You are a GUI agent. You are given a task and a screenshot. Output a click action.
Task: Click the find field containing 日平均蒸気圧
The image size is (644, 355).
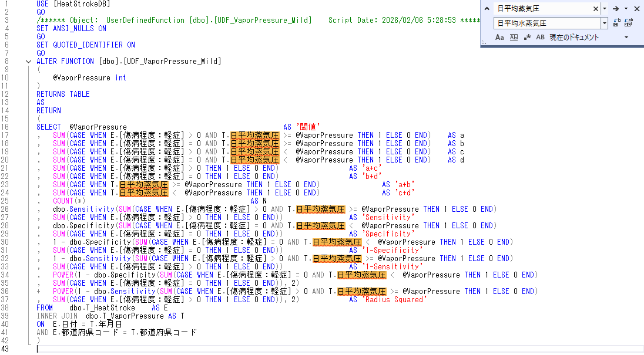541,9
